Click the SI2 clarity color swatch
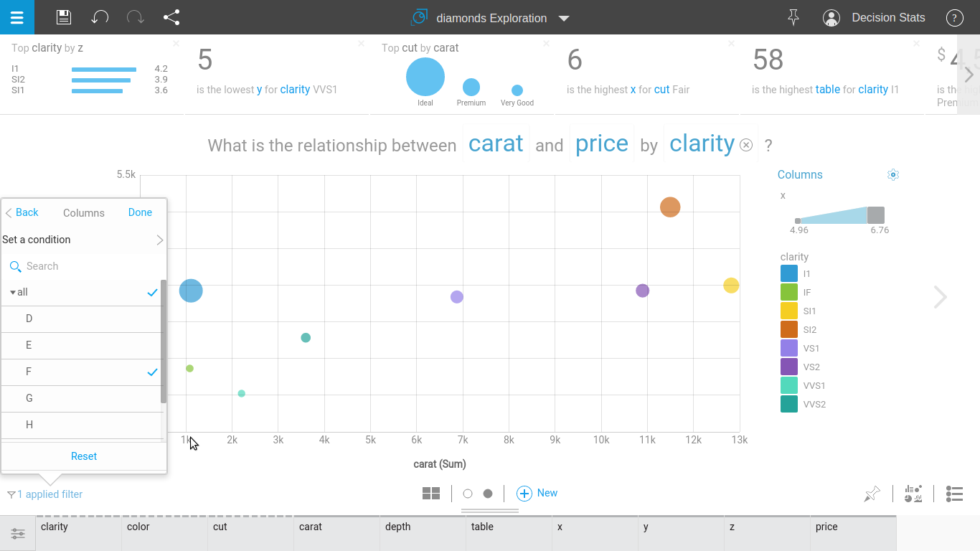The height and width of the screenshot is (551, 980). click(x=788, y=329)
